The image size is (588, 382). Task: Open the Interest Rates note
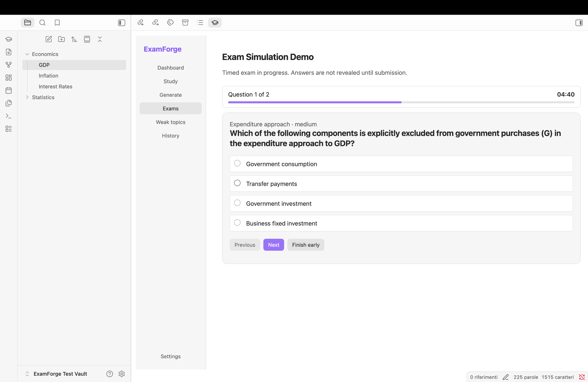(74, 87)
